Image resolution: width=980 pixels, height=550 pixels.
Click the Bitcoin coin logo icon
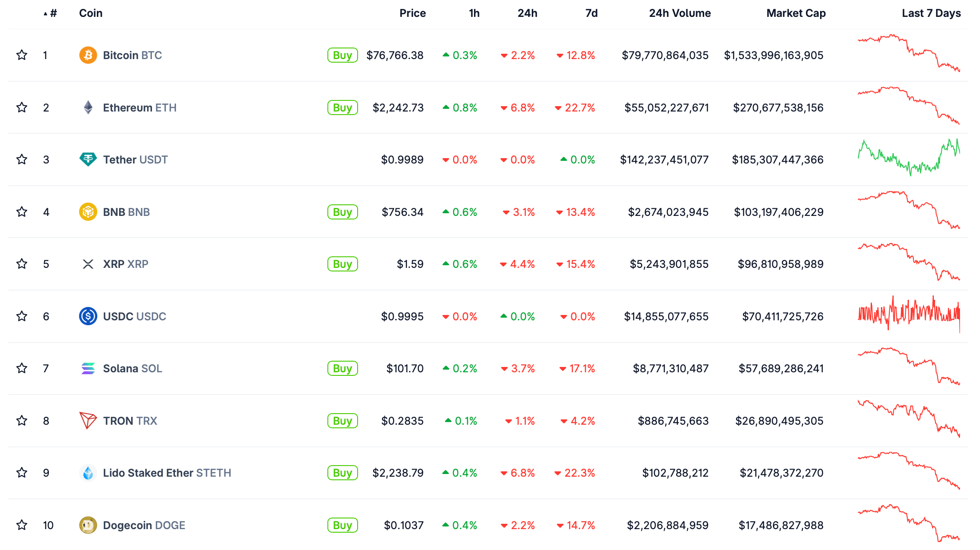pos(88,55)
